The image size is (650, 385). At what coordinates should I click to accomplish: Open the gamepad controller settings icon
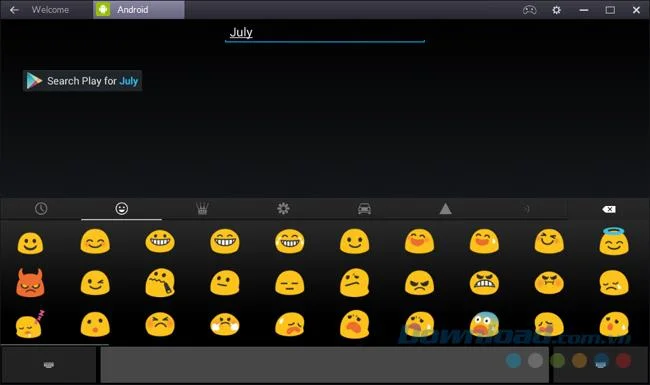coord(530,10)
